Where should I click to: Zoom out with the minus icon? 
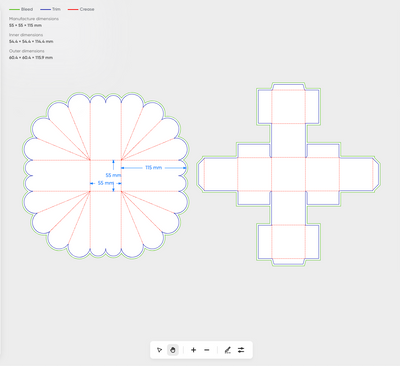[x=207, y=350]
